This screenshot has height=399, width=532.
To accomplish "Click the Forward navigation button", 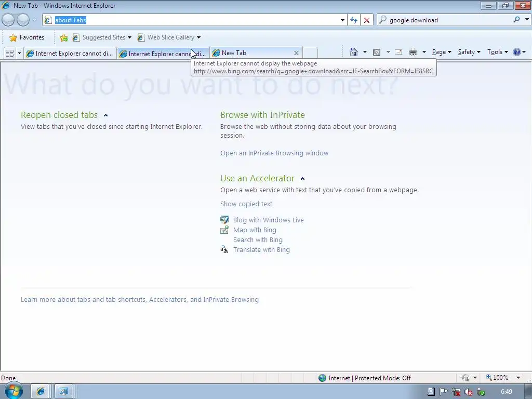I will (23, 20).
